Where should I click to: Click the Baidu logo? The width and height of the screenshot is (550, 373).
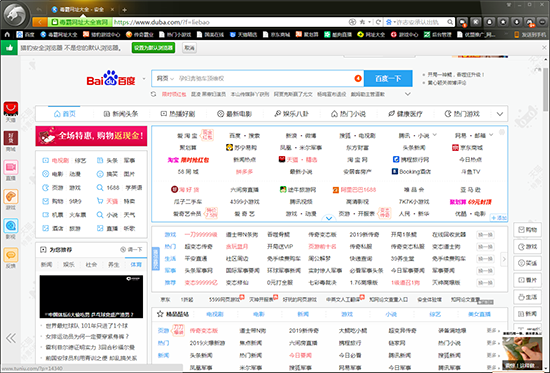[111, 78]
